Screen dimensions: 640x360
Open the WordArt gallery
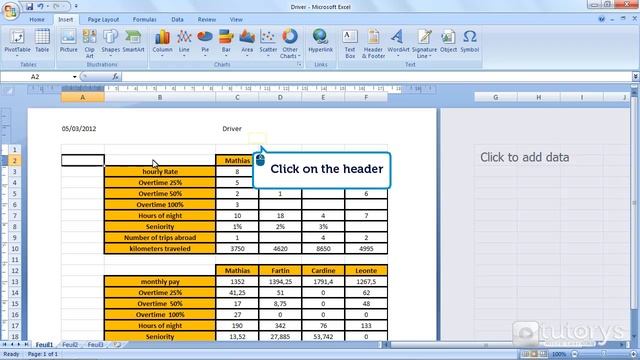pos(398,43)
